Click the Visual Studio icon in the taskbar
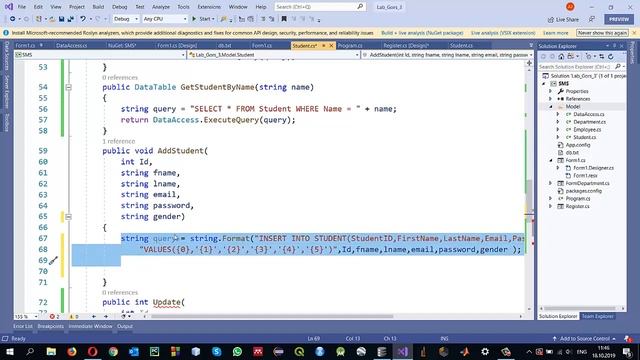This screenshot has height=360, width=640. (x=402, y=351)
